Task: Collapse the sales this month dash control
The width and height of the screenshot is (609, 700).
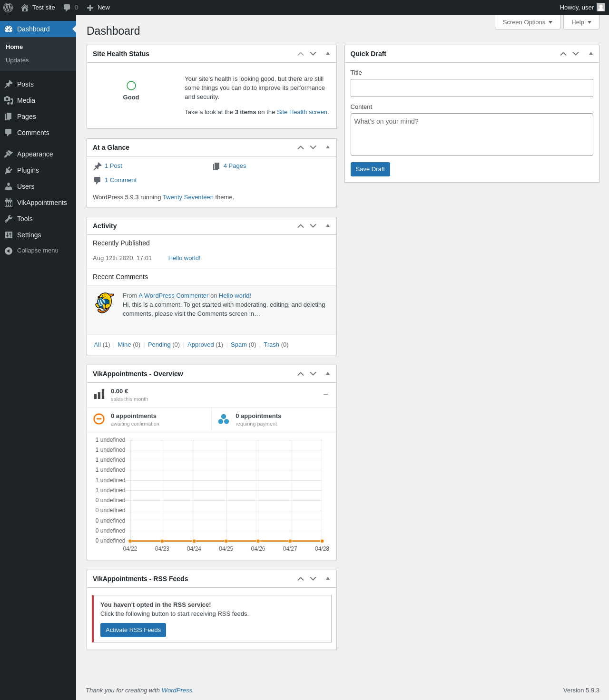Action: pyautogui.click(x=326, y=394)
